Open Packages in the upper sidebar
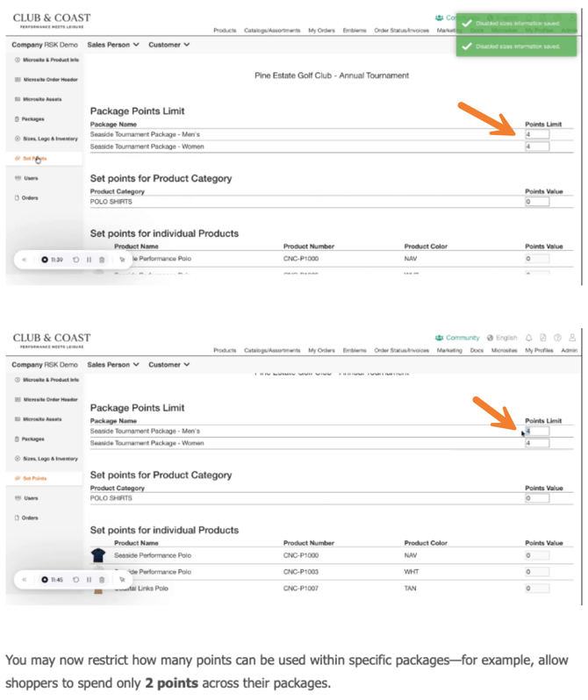This screenshot has height=700, width=588. pos(33,118)
